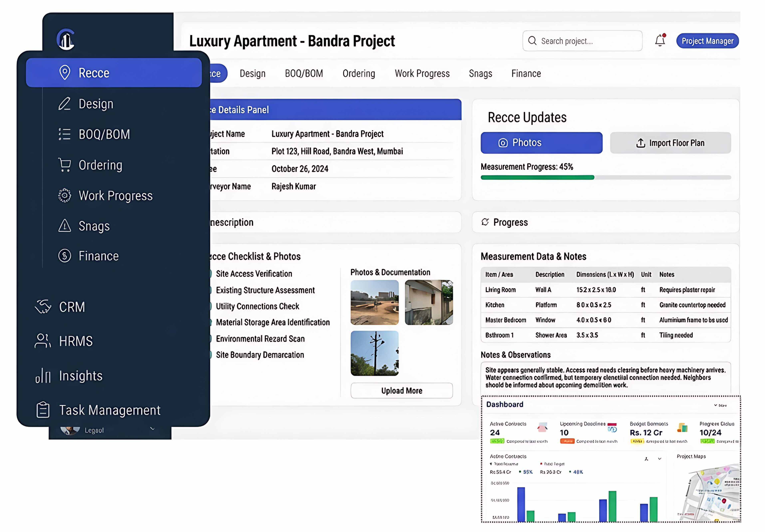Screen dimensions: 765x532
Task: Click the Snags warning triangle icon
Action: (x=64, y=226)
